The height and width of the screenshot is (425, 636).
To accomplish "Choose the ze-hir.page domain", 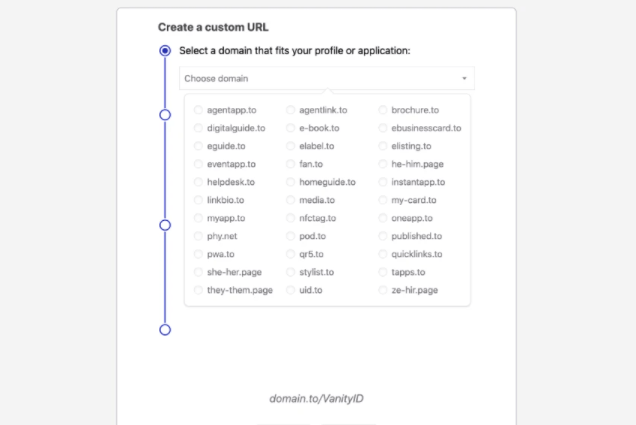I will (383, 290).
